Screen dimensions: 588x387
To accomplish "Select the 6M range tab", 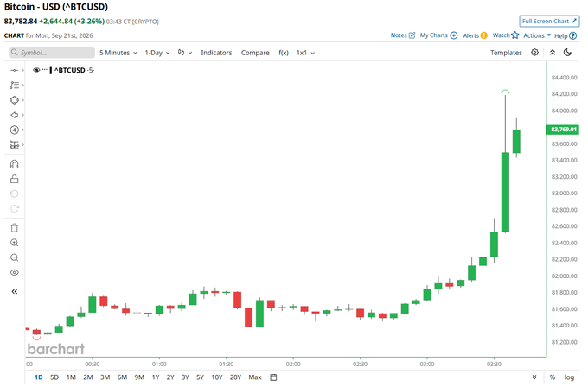I will (x=122, y=377).
